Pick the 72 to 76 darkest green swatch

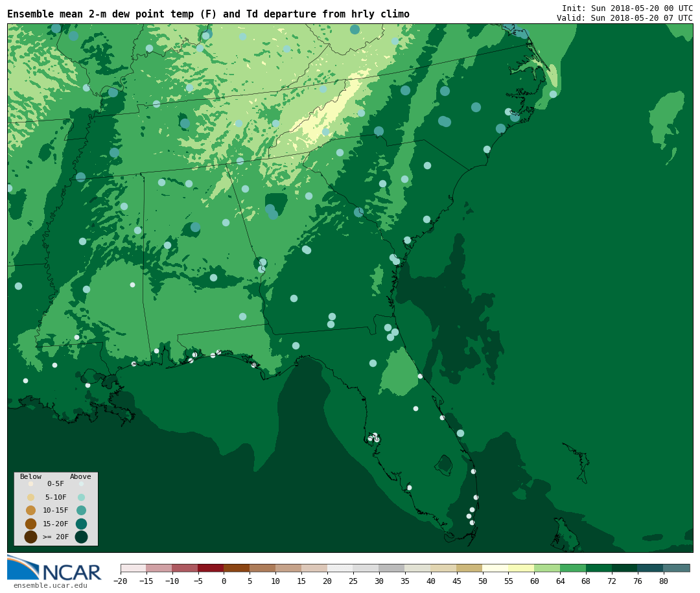[625, 568]
